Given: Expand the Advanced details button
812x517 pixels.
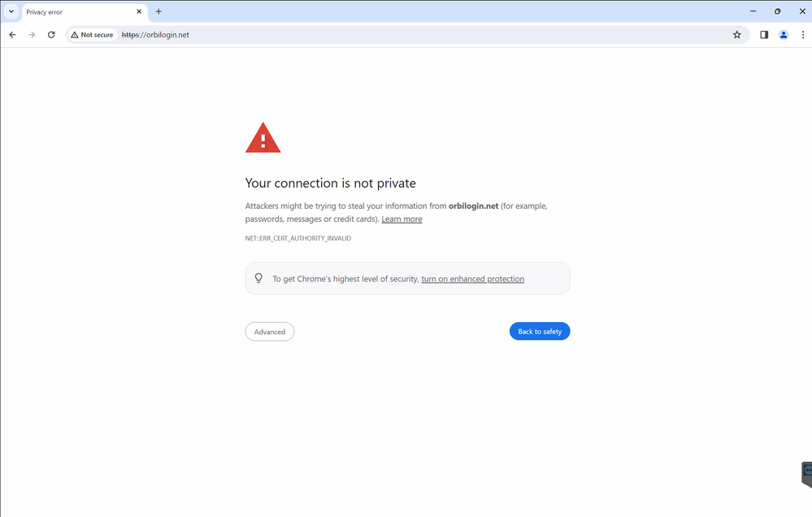Looking at the screenshot, I should click(x=270, y=332).
